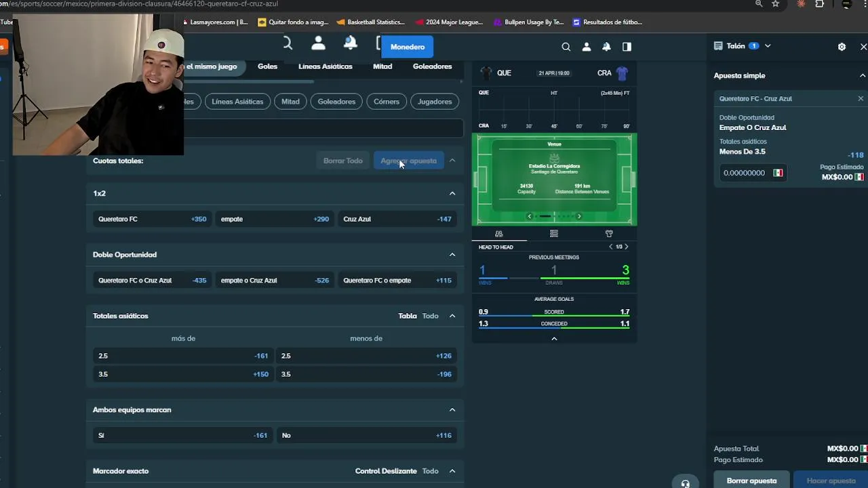Open Quitar fondo a imag... bookmark

(x=293, y=22)
